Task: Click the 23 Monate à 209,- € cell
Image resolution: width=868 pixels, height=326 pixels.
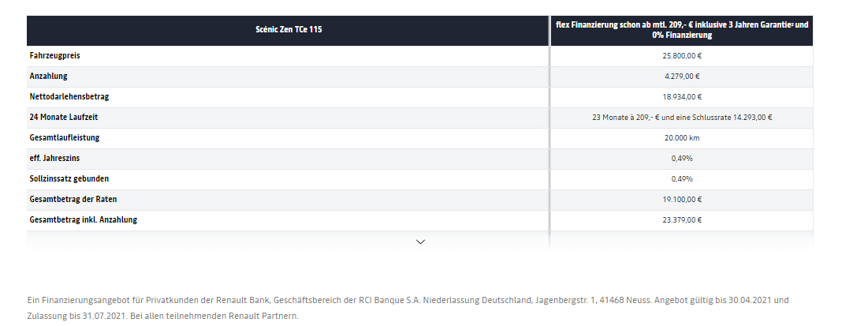Action: point(681,118)
